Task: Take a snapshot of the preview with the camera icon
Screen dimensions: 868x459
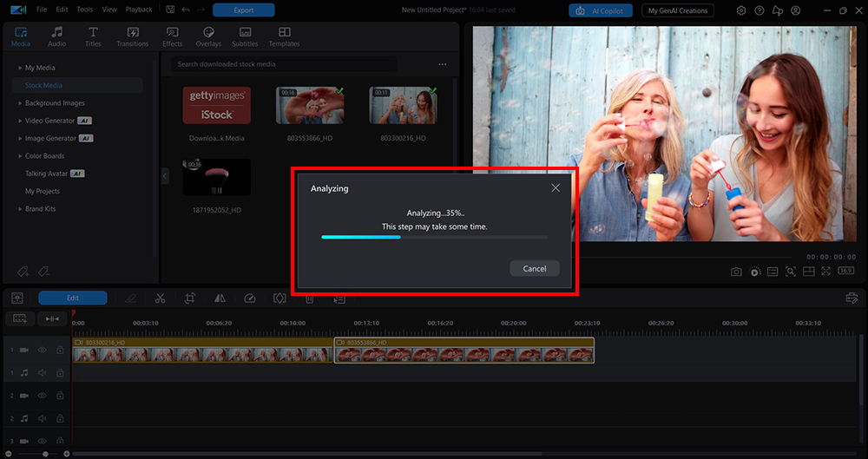Action: coord(736,272)
